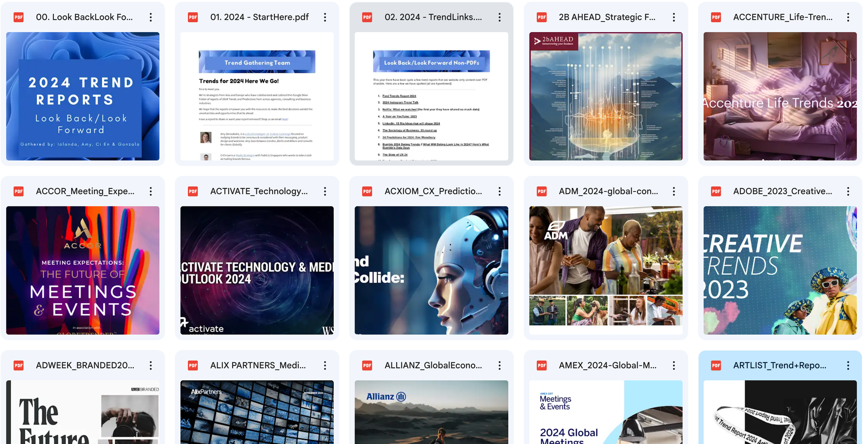Open more actions for ADWEEK_BRANDED20 file

coord(151,366)
